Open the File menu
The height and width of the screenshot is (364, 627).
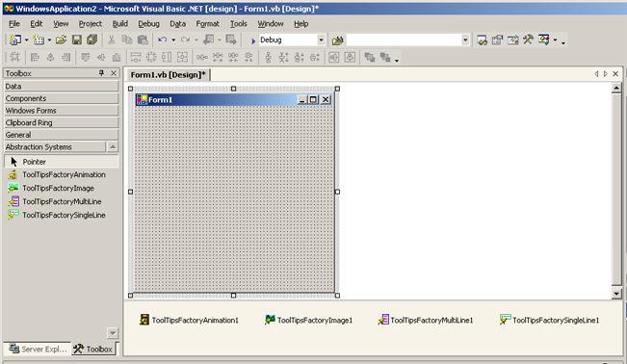click(x=14, y=24)
